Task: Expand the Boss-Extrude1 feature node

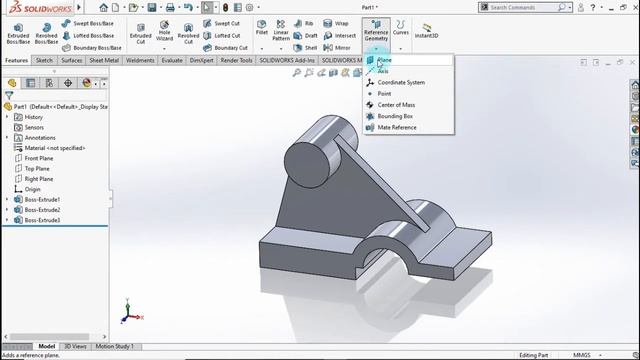Action: point(7,199)
